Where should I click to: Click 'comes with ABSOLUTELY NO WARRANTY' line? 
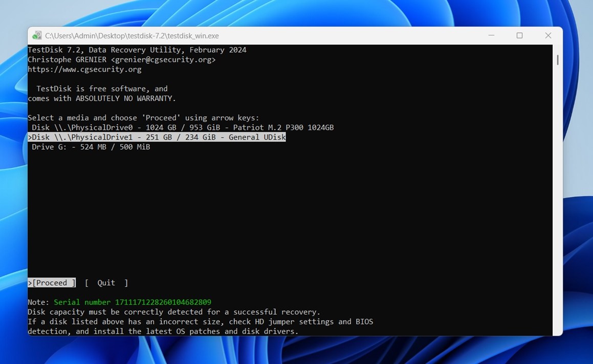(x=102, y=98)
